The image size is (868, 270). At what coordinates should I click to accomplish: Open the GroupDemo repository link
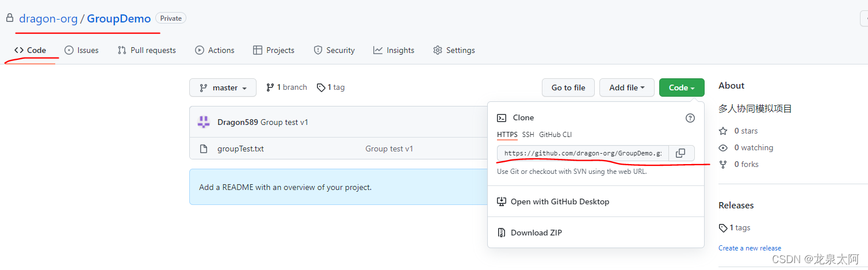point(119,18)
